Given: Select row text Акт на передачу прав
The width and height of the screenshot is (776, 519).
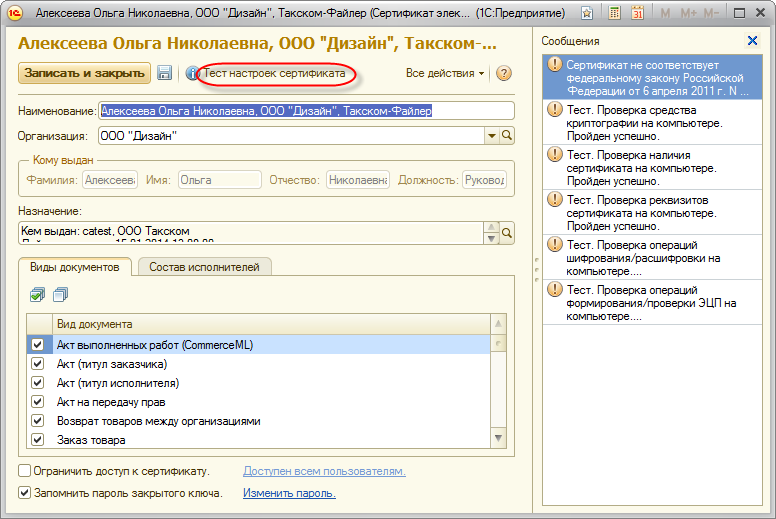Looking at the screenshot, I should tap(111, 402).
